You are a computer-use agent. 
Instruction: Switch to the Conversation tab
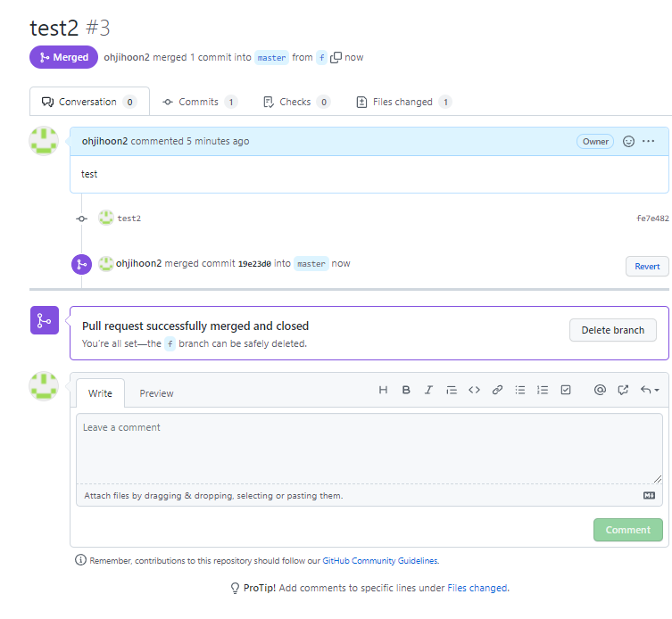(89, 102)
